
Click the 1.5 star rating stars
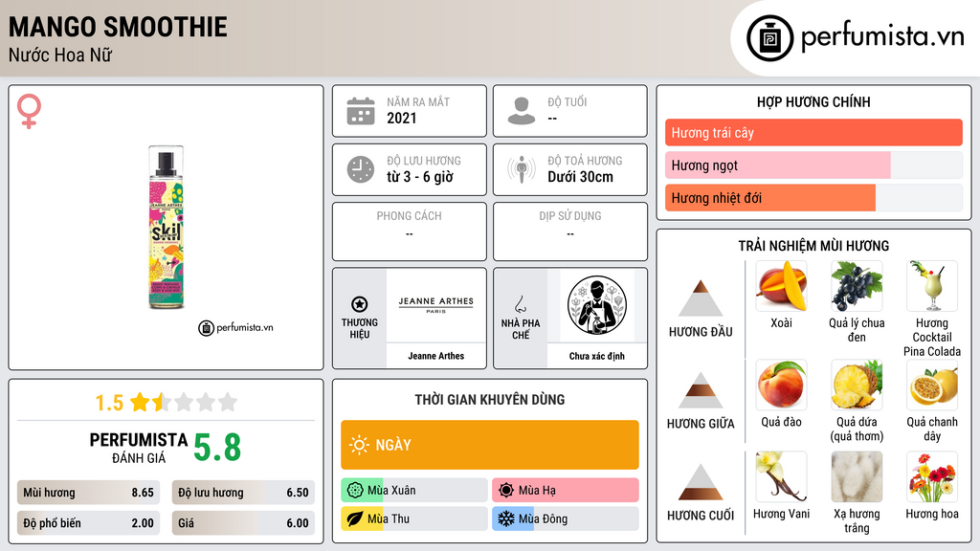click(184, 402)
